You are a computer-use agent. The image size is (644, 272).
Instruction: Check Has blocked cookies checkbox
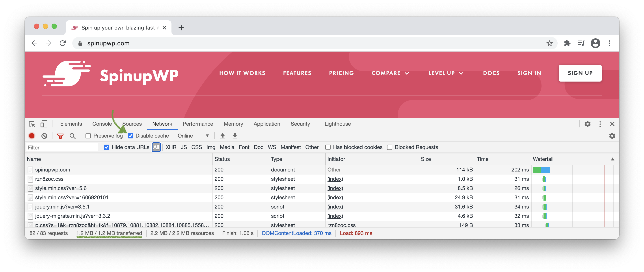[328, 147]
